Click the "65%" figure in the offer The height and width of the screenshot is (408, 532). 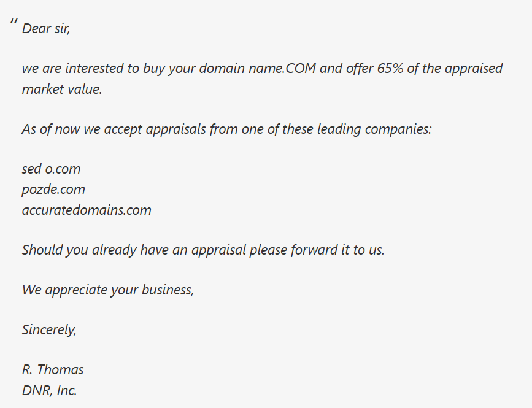390,68
